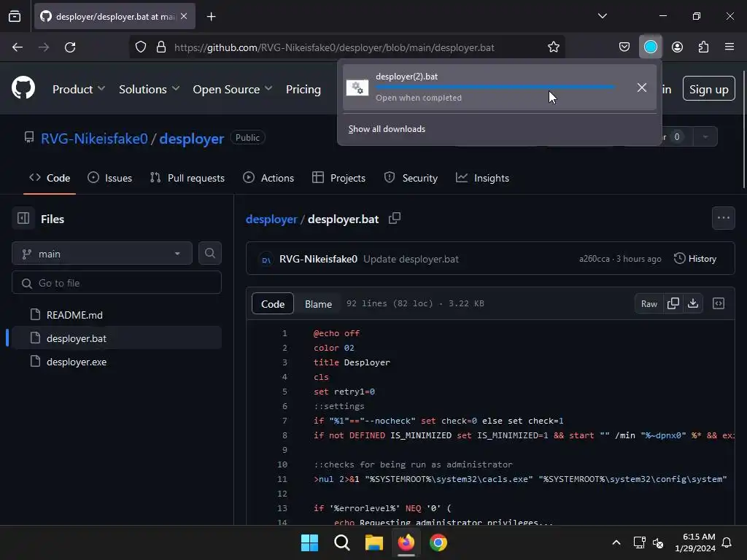747x560 pixels.
Task: Click the browser URL address bar
Action: click(347, 47)
